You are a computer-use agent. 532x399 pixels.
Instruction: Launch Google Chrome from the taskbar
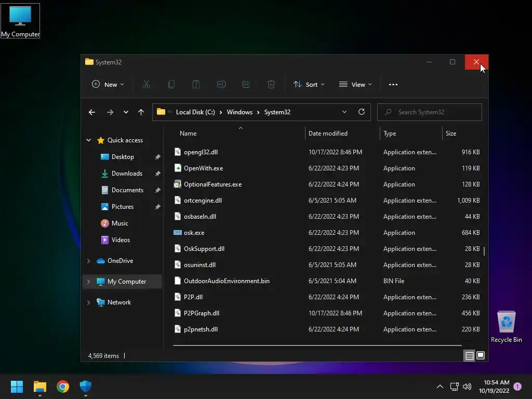(63, 387)
